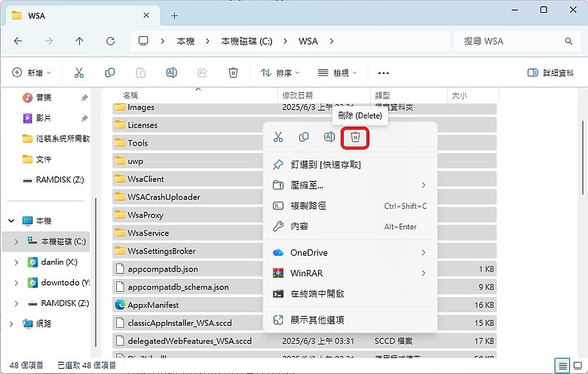The height and width of the screenshot is (374, 588).
Task: Expand the 網路 tree node
Action: (11, 323)
